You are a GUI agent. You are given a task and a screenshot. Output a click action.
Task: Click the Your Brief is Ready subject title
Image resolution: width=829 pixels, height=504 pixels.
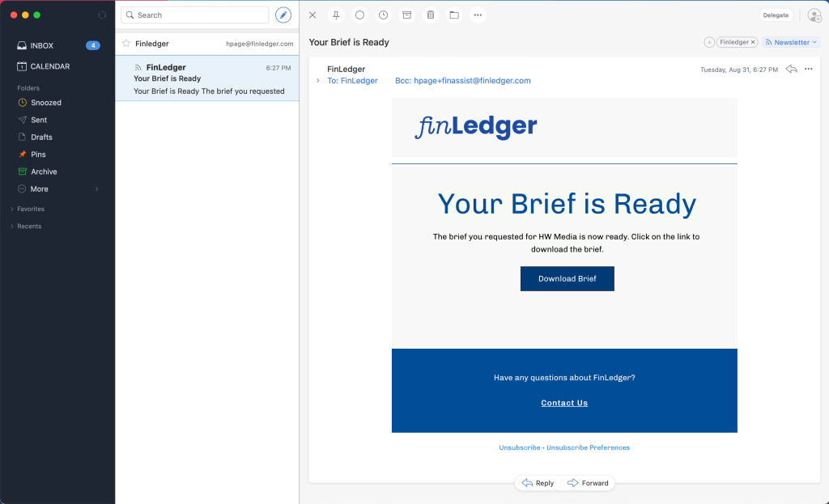pyautogui.click(x=349, y=42)
